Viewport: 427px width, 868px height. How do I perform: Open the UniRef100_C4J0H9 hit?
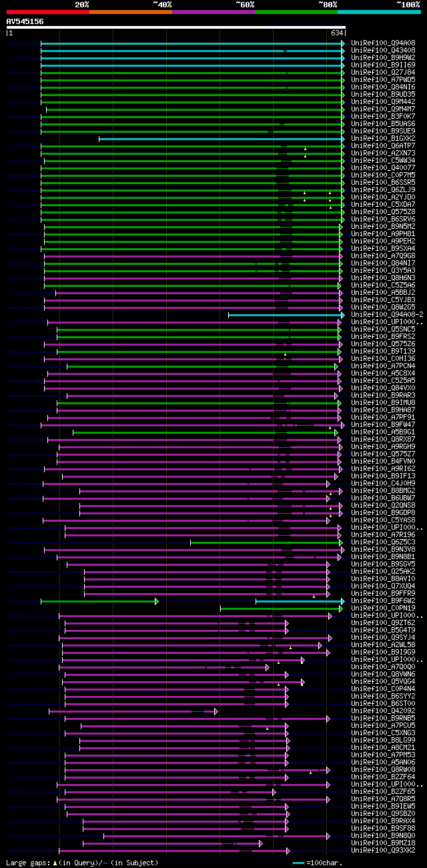pos(383,483)
